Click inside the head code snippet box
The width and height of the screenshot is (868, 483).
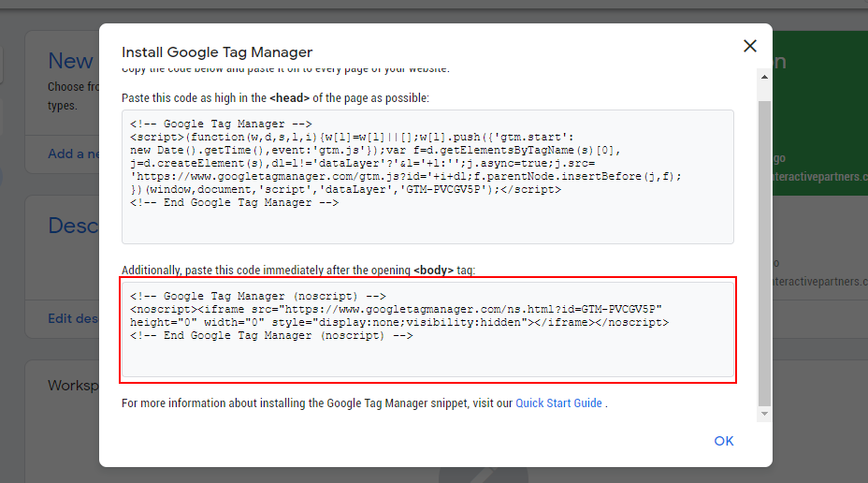pos(427,177)
